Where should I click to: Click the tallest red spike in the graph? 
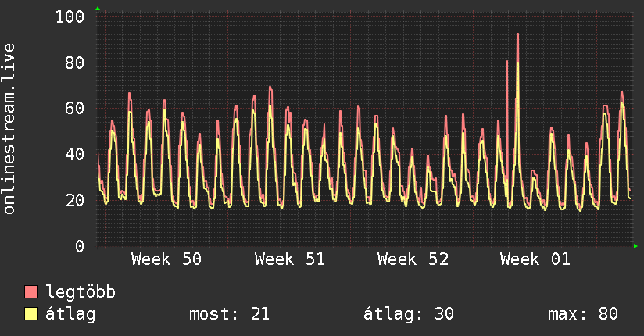(517, 35)
